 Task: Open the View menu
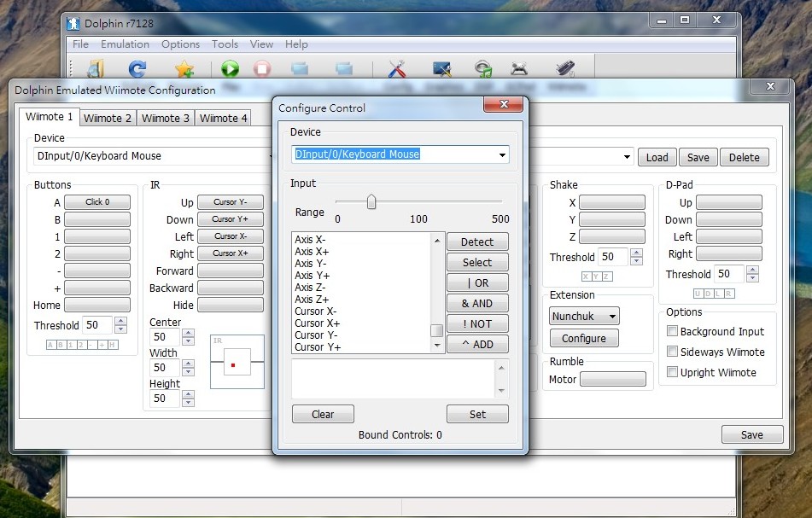(261, 44)
